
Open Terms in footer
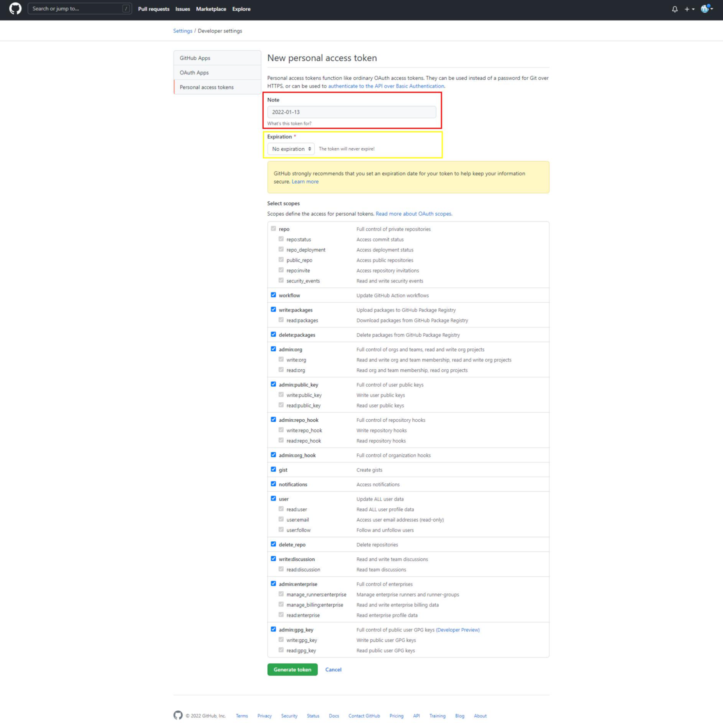242,716
